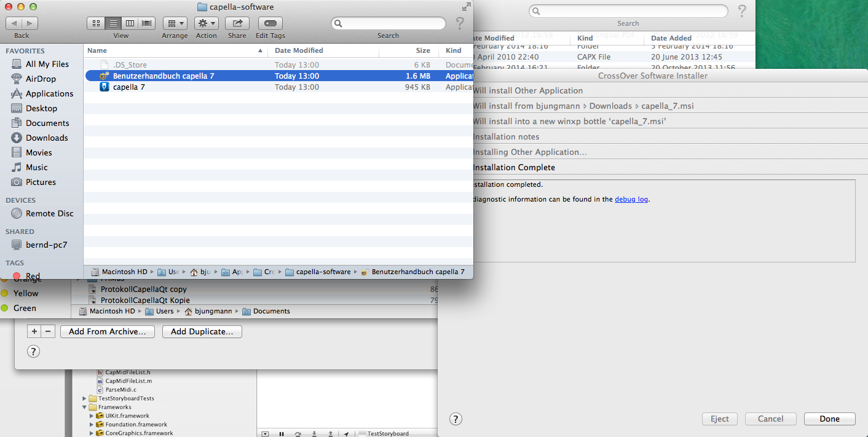Image resolution: width=868 pixels, height=437 pixels.
Task: Expand UIKit.framework in Xcode navigator
Action: [92, 415]
